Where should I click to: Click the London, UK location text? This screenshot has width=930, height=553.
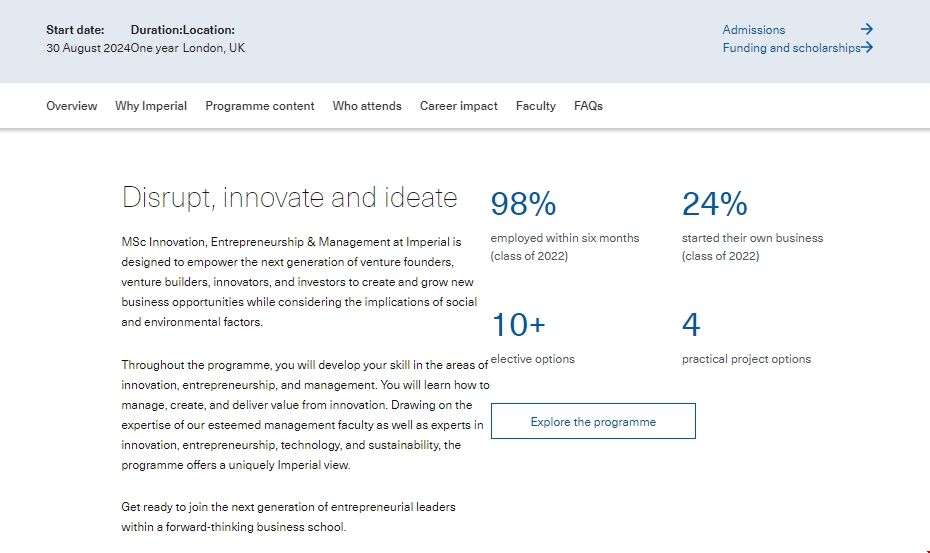[214, 48]
